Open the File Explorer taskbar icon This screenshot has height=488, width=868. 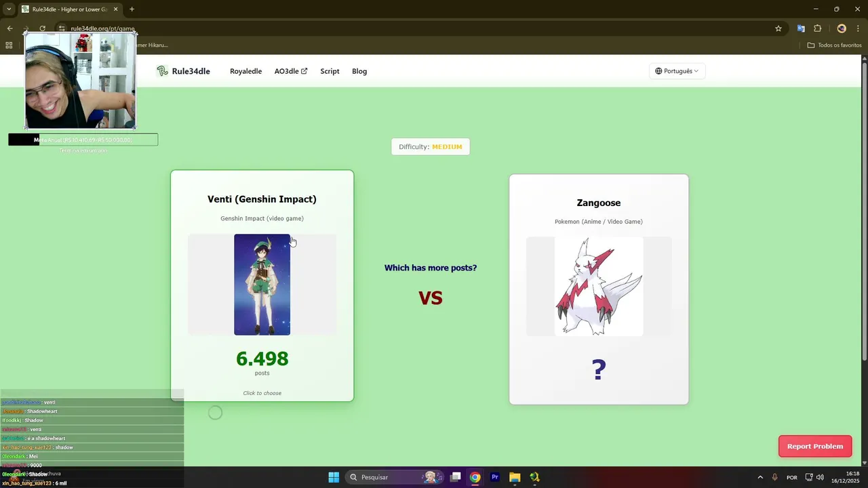(x=515, y=477)
